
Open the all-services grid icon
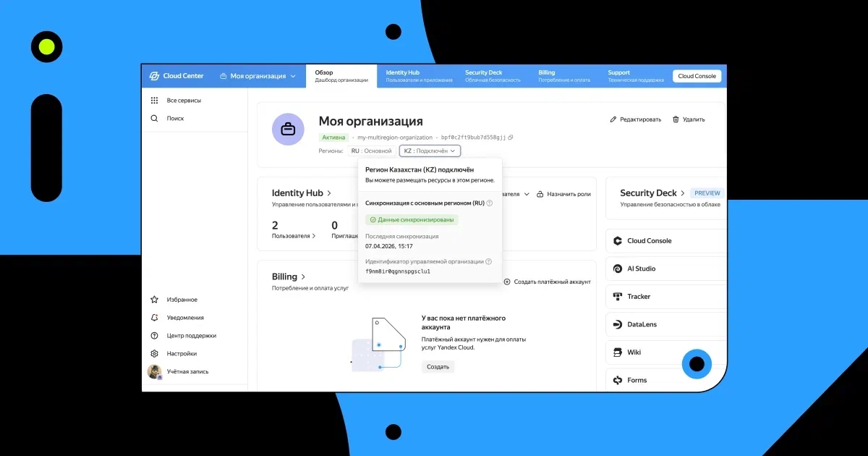(154, 100)
